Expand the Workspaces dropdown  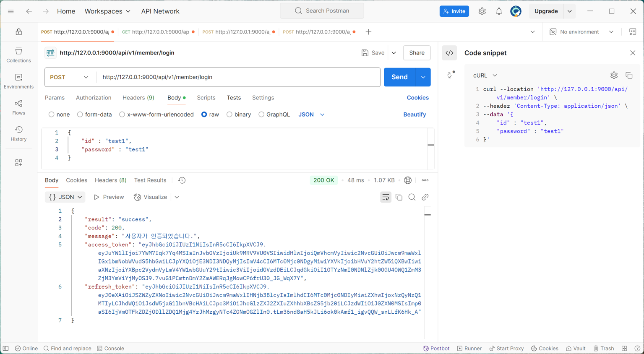pyautogui.click(x=107, y=11)
